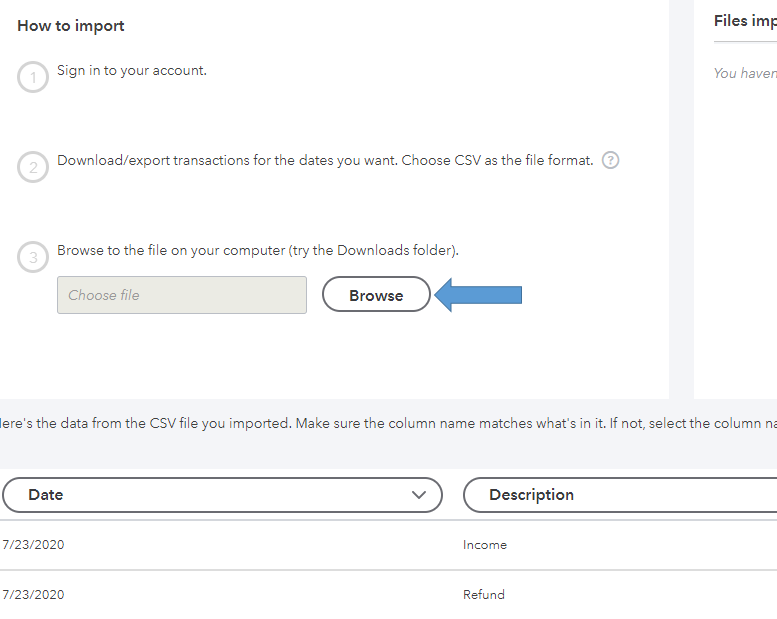Click the step 3 circle icon
777x619 pixels.
[33, 258]
